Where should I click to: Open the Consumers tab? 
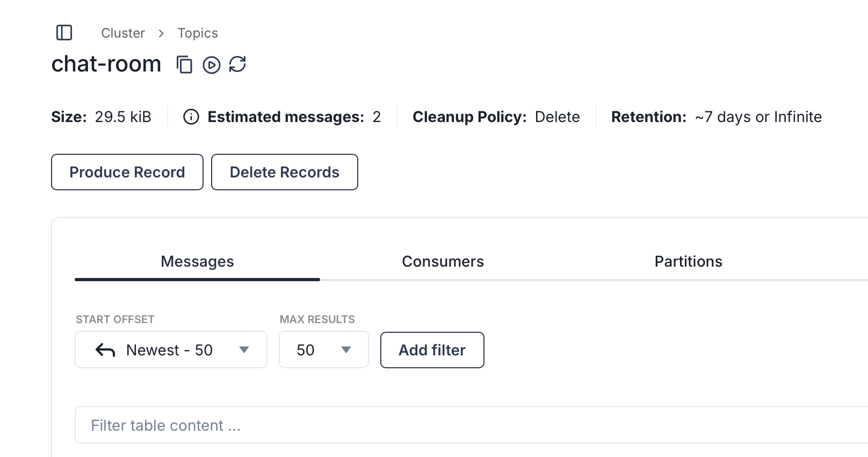click(x=443, y=262)
